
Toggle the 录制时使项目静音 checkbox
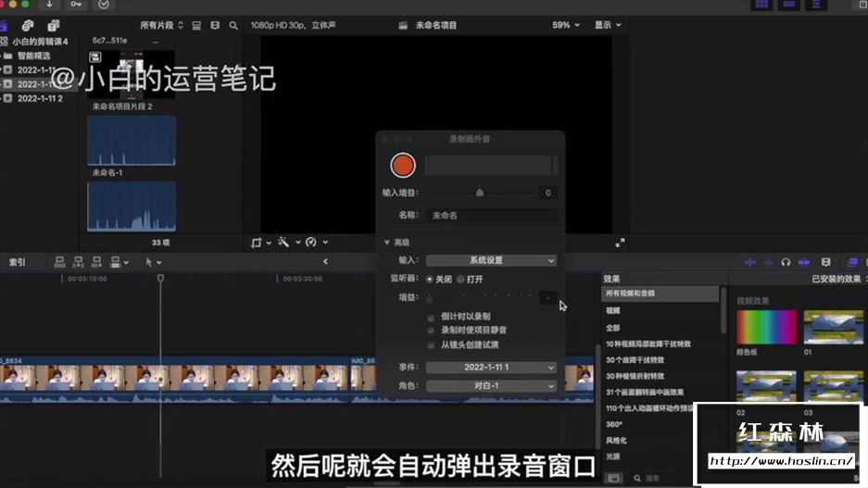[x=432, y=331]
